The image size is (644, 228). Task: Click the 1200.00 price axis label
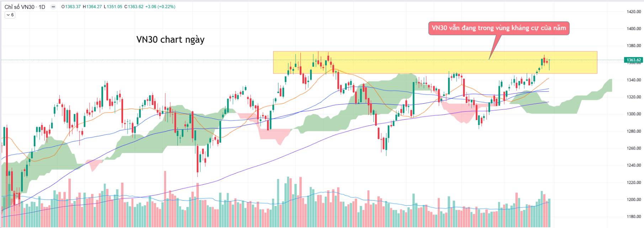pos(633,200)
